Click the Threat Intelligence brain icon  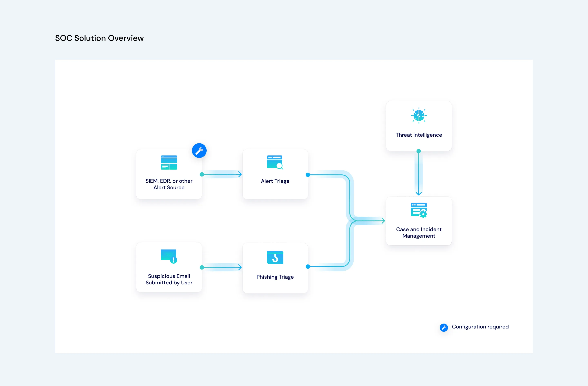(419, 115)
